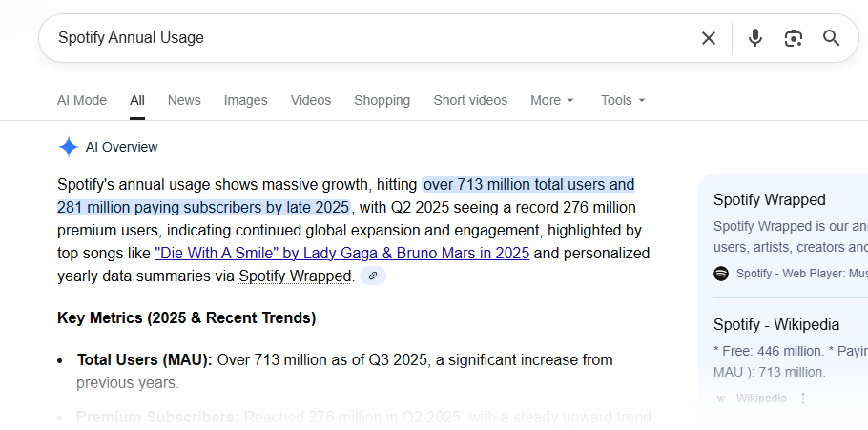The width and height of the screenshot is (868, 430).
Task: Open the Short videos tab
Action: click(x=470, y=100)
